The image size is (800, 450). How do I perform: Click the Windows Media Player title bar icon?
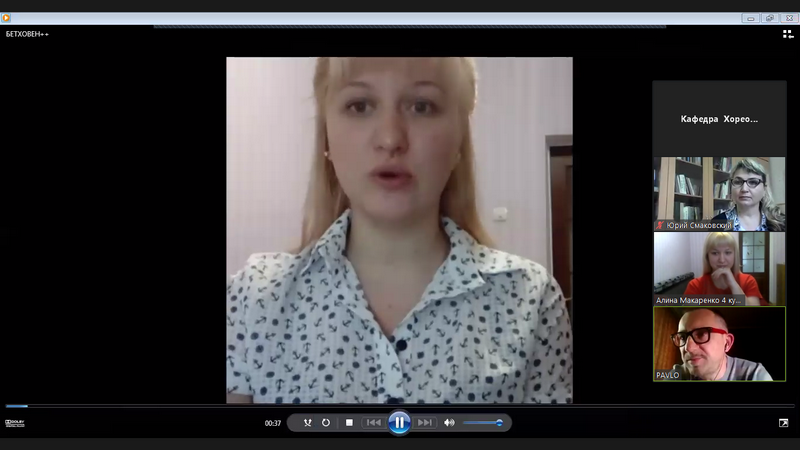[x=6, y=17]
